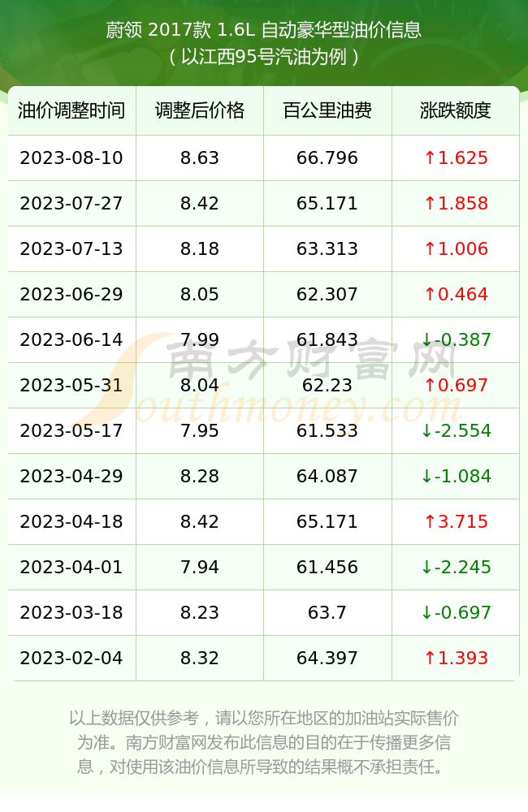
Task: Click the price 7.95
Action: click(x=200, y=431)
